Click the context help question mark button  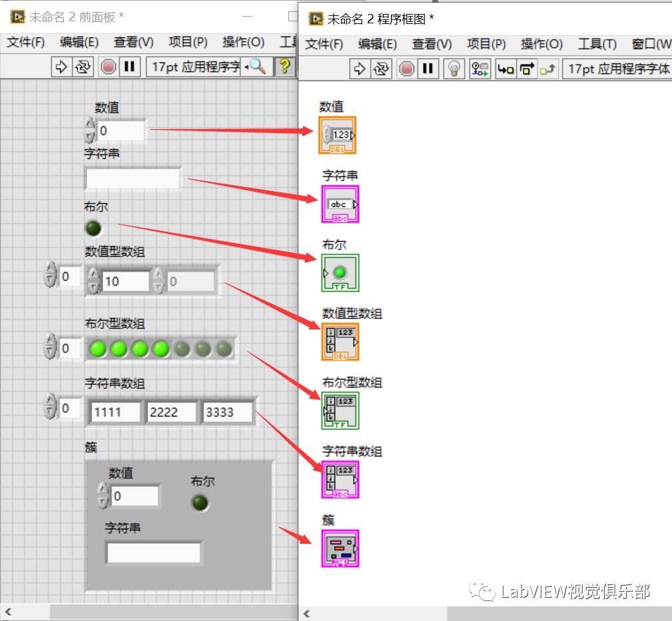[284, 67]
